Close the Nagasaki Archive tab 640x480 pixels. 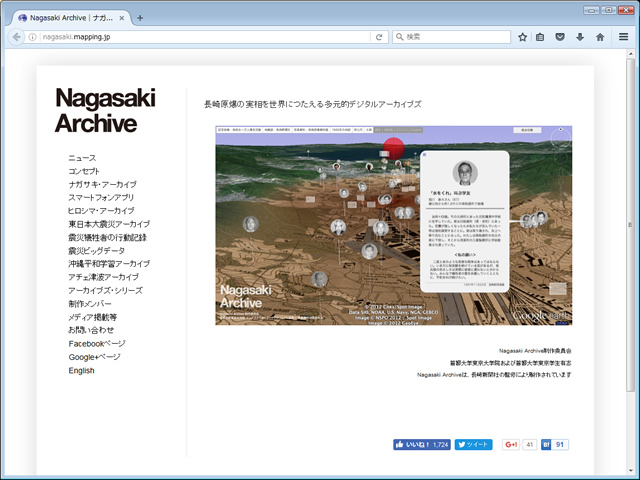(x=122, y=18)
